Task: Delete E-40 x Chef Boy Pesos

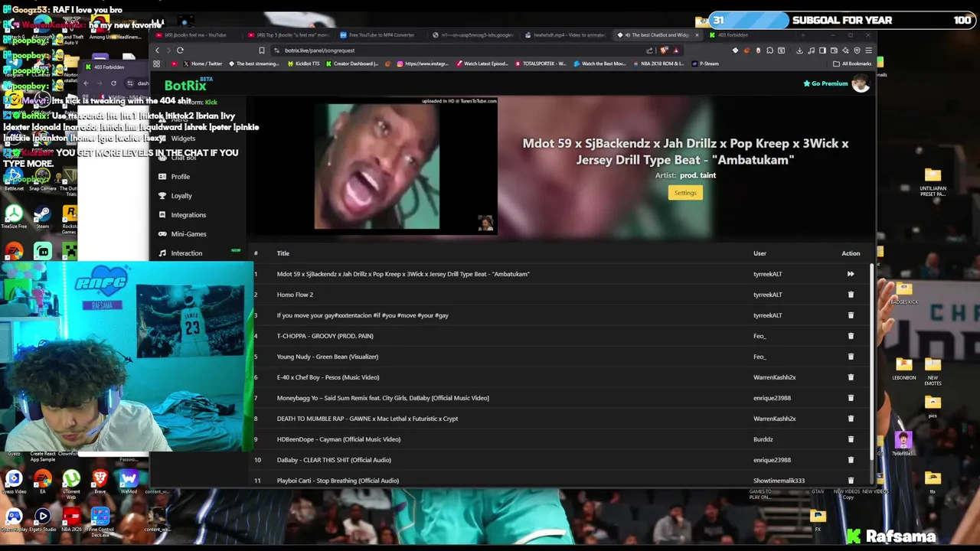Action: pos(851,377)
